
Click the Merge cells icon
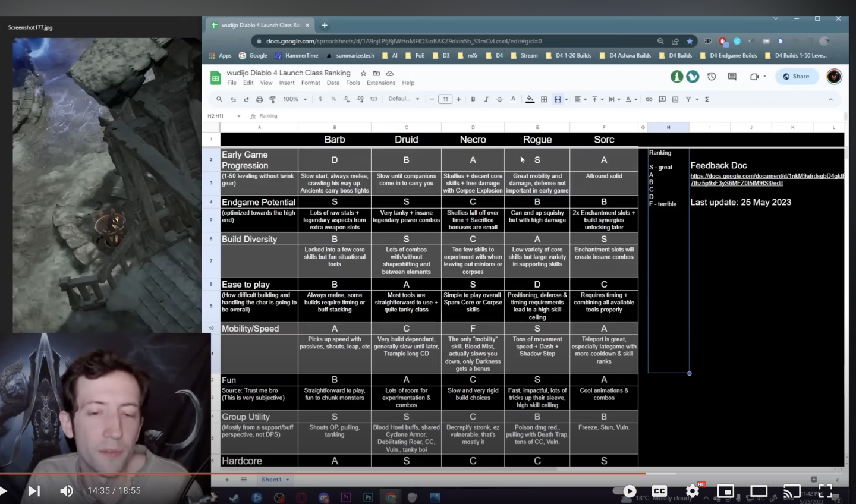click(x=558, y=99)
